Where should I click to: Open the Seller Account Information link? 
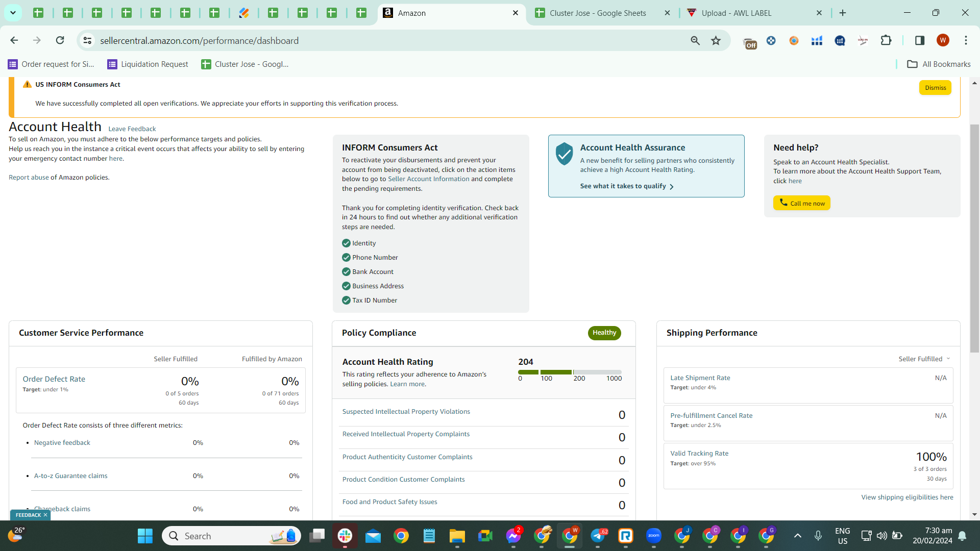point(429,179)
